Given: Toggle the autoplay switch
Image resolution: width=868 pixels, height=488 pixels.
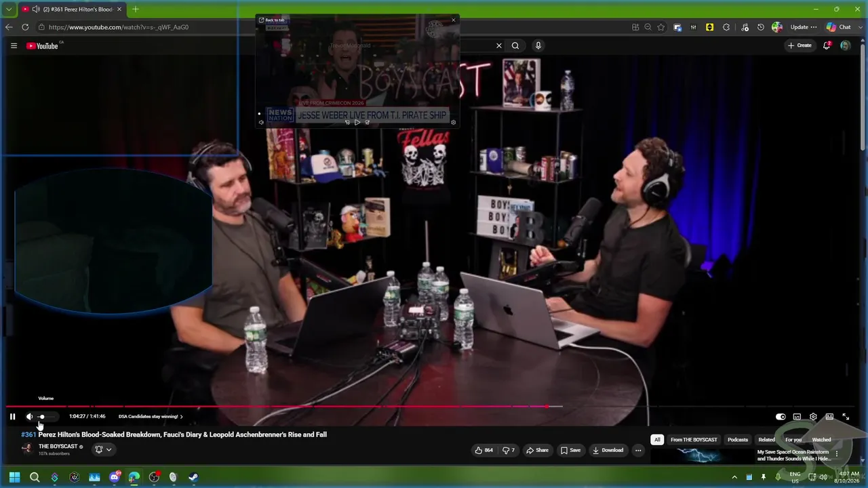Looking at the screenshot, I should pos(781,417).
